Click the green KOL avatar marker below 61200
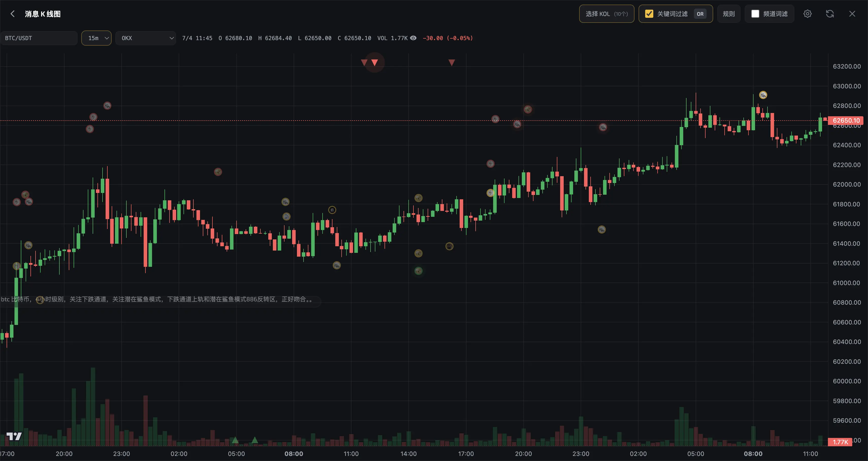 click(418, 271)
